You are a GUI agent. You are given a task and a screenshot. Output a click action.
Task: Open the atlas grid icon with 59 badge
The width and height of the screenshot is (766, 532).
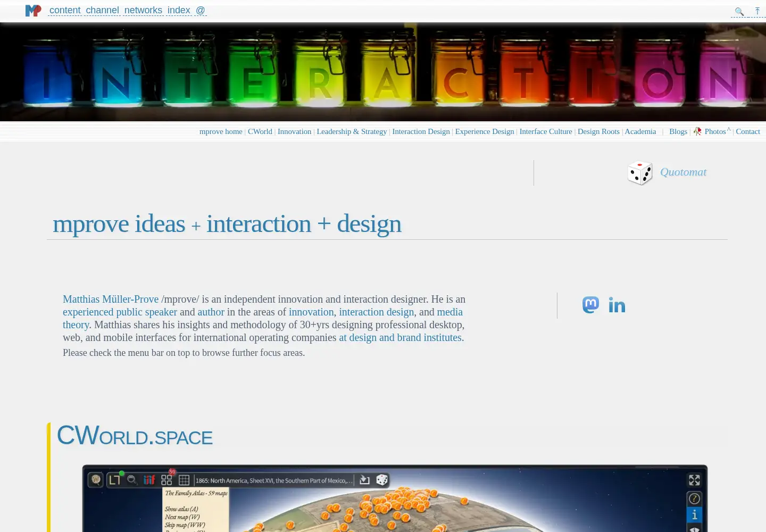167,479
